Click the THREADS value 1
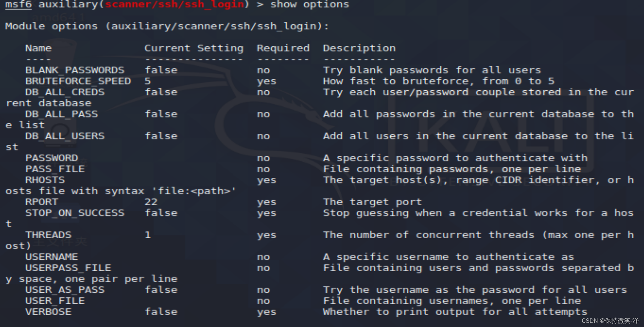The height and width of the screenshot is (327, 644). (148, 235)
